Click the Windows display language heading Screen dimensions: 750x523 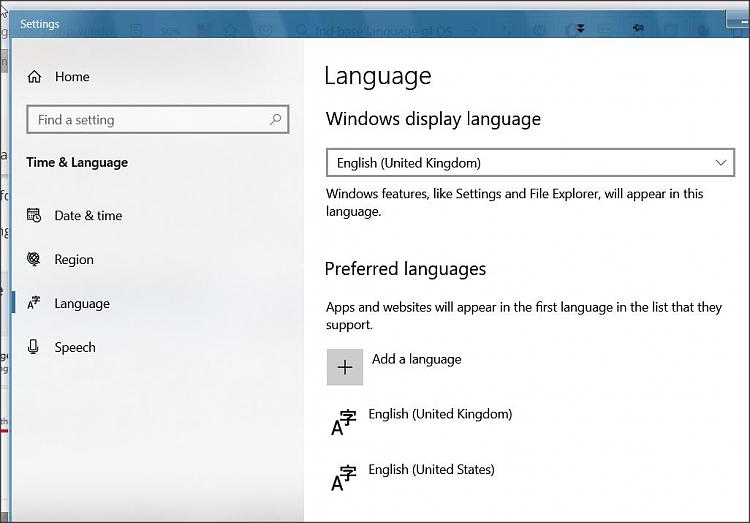click(433, 119)
